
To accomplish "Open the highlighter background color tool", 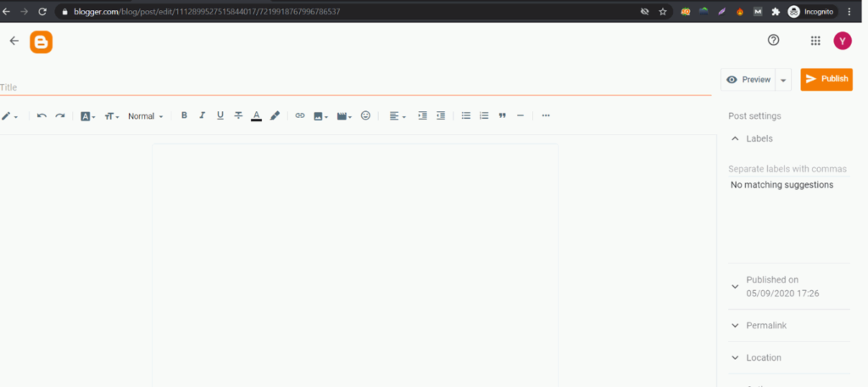I will (x=275, y=115).
